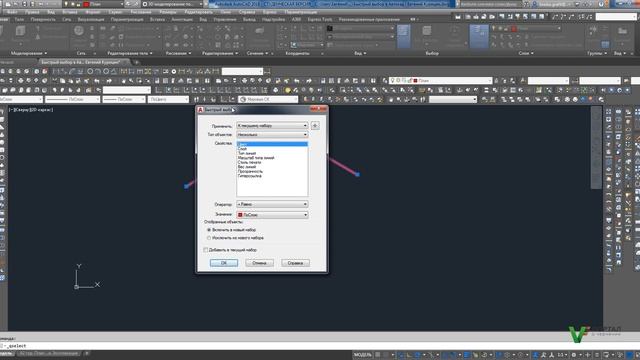Check Добавить в текущий набор checkbox
Image resolution: width=640 pixels, height=360 pixels.
pos(206,250)
